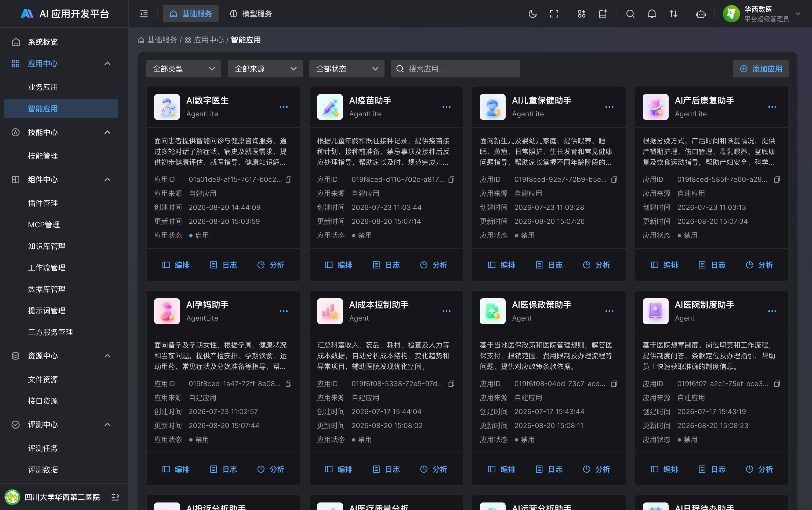This screenshot has width=812, height=510.
Task: Go to 基础服务 in the breadcrumb
Action: point(157,40)
